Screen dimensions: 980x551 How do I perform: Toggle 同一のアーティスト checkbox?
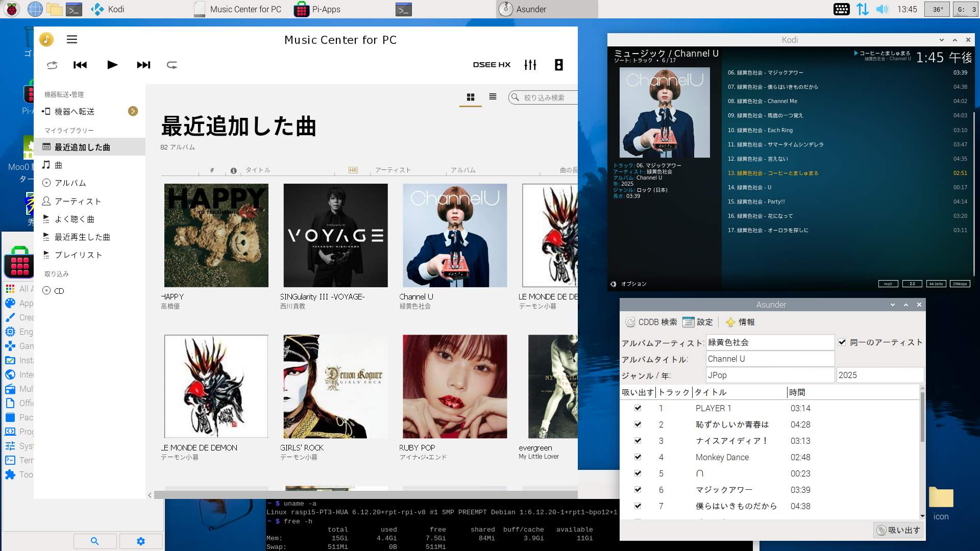point(842,342)
